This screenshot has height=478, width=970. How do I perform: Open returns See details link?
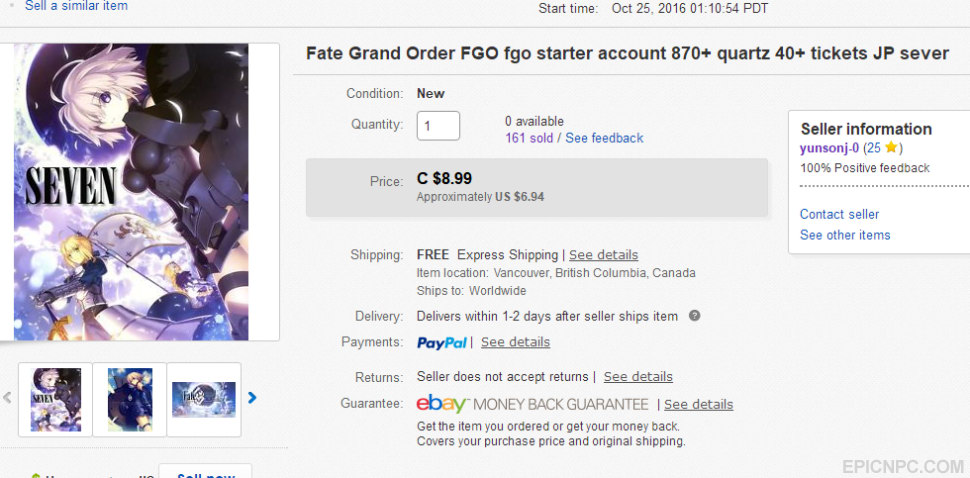tap(638, 377)
